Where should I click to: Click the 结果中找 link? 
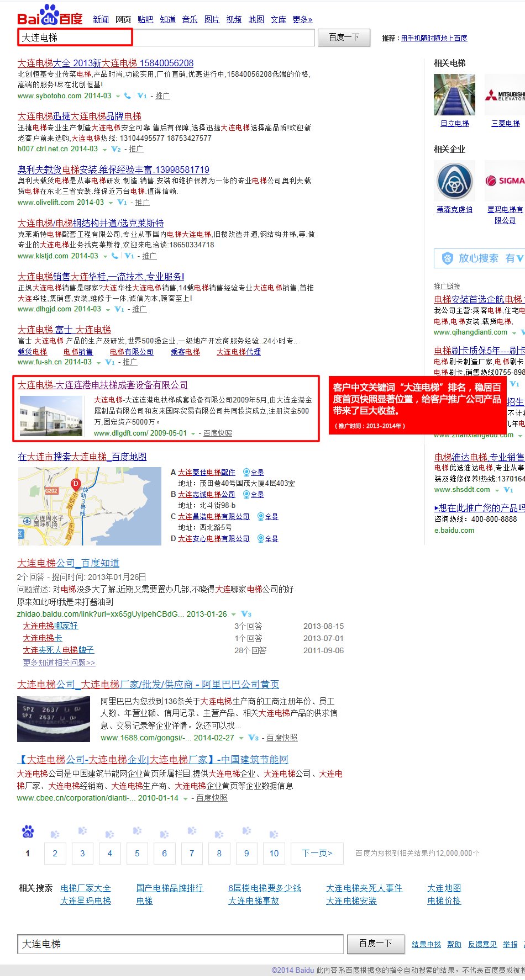[x=427, y=945]
